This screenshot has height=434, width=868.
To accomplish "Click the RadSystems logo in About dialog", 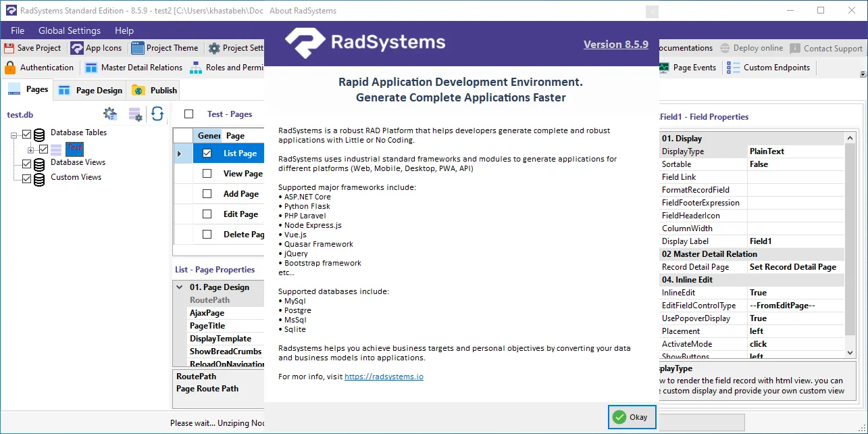I will click(365, 42).
